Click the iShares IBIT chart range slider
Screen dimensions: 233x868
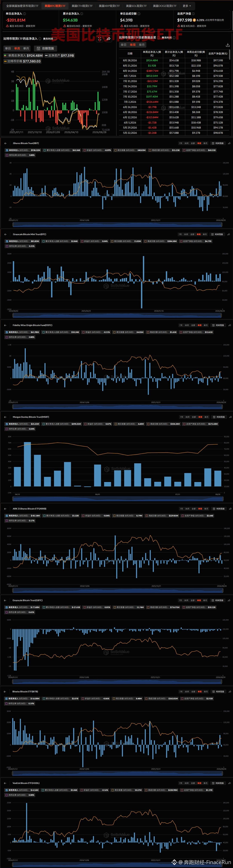pos(117,224)
